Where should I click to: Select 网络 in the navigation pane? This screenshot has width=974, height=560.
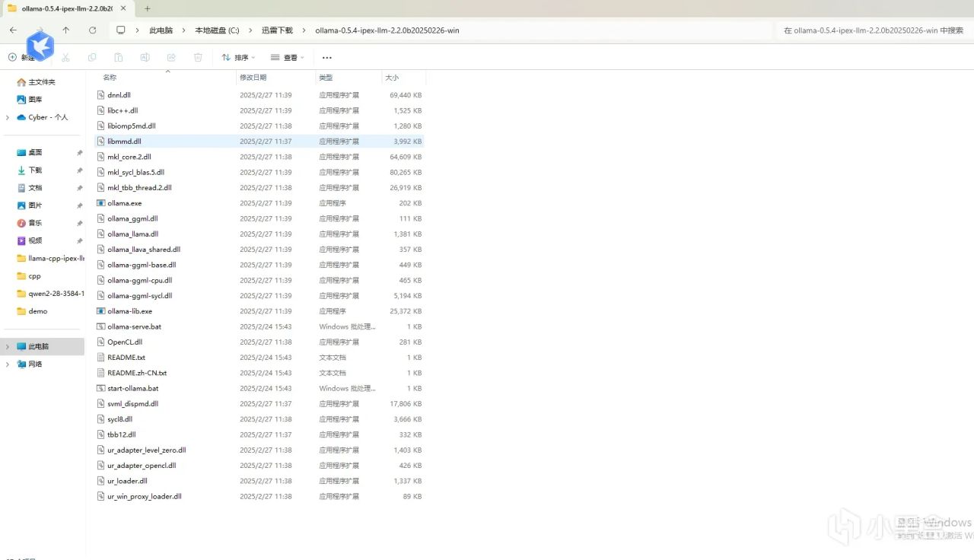point(30,364)
